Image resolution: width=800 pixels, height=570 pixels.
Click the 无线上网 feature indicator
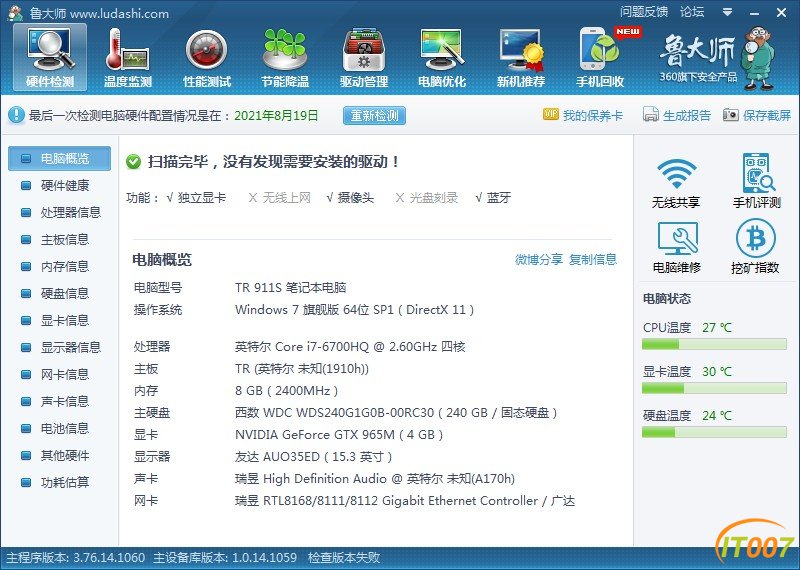[x=280, y=198]
